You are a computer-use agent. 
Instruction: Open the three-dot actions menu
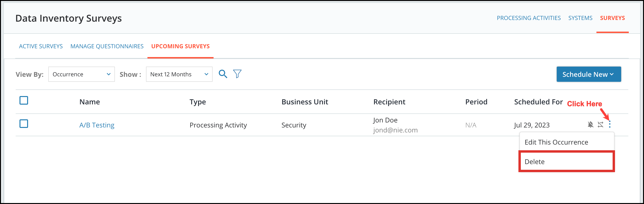[x=610, y=124]
